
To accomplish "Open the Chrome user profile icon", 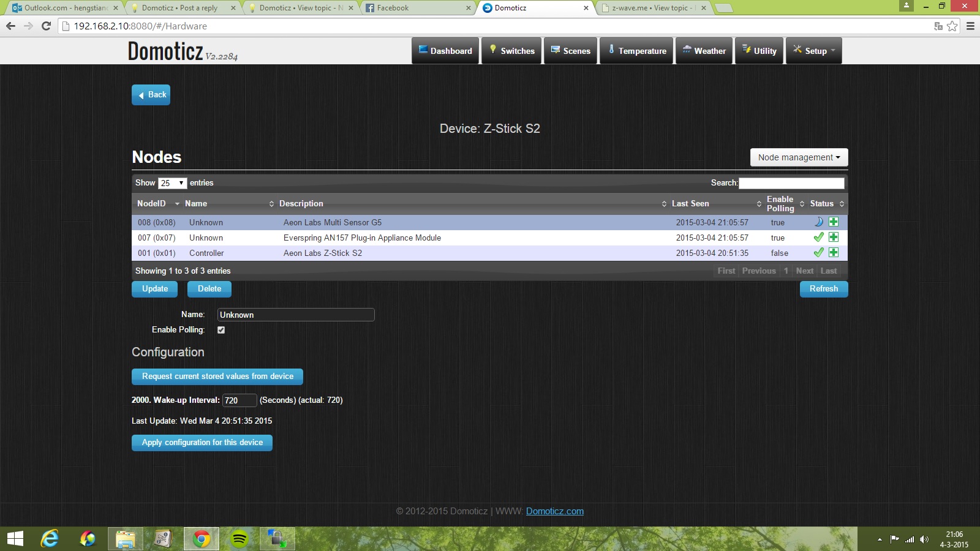I will [907, 6].
